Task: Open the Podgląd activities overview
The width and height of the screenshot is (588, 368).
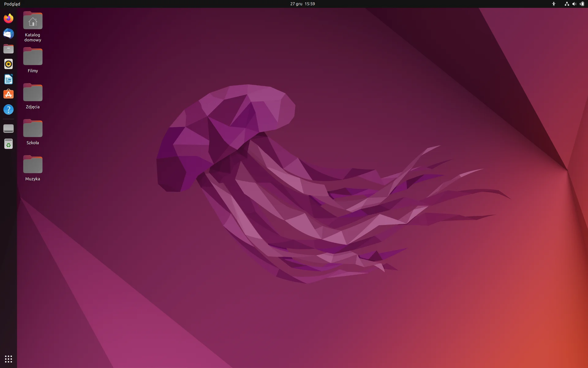Action: [12, 4]
